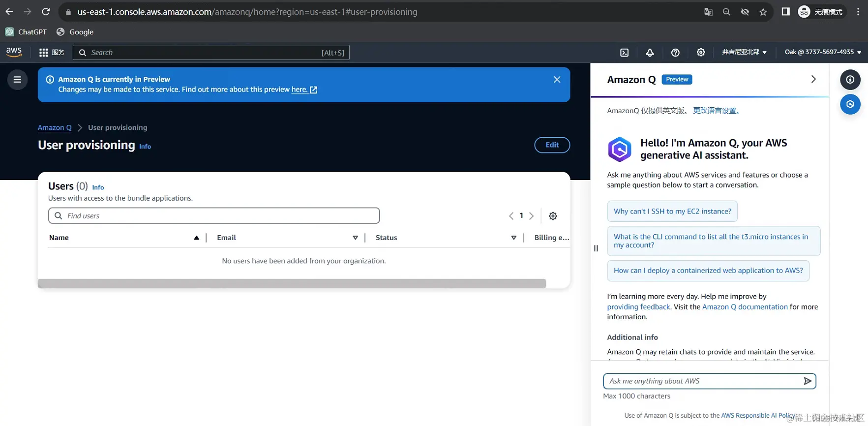Viewport: 868px width, 426px height.
Task: Click the Preview badge next to Amazon Q
Action: [x=677, y=80]
